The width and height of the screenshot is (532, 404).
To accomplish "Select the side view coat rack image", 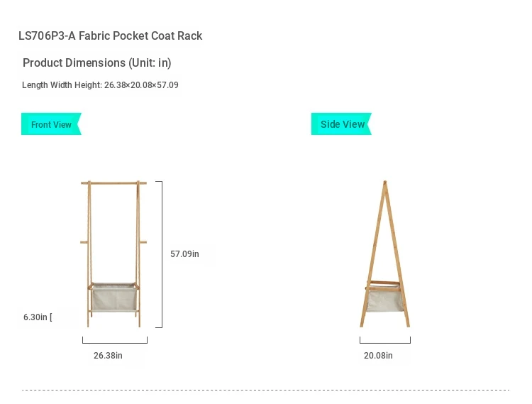I will point(384,254).
